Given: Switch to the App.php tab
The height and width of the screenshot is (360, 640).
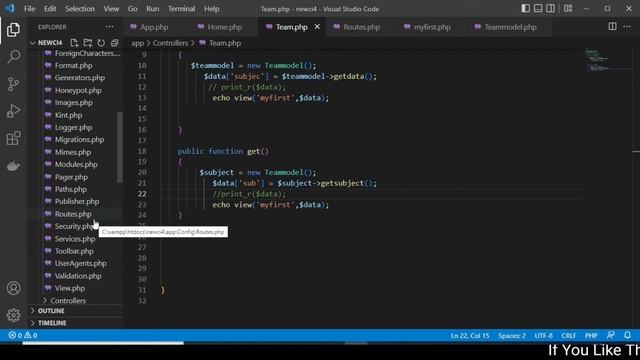Looking at the screenshot, I should point(154,27).
